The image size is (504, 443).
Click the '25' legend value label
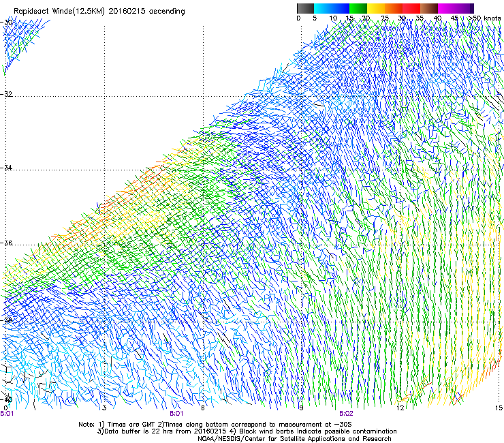384,18
